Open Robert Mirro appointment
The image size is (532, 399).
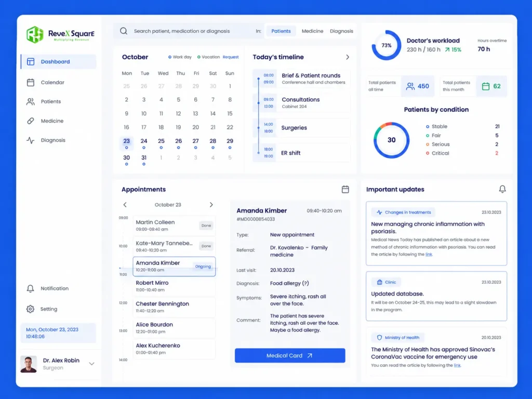pos(174,286)
